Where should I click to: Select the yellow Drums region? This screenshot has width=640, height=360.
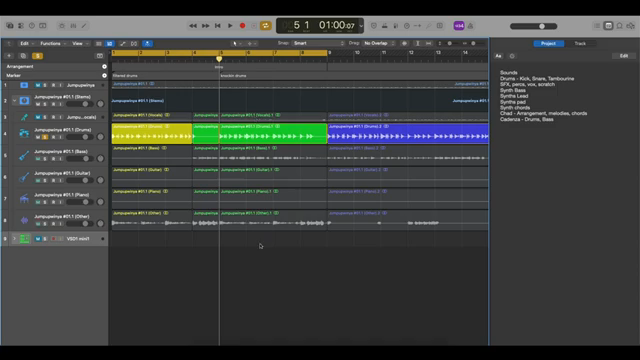click(152, 133)
